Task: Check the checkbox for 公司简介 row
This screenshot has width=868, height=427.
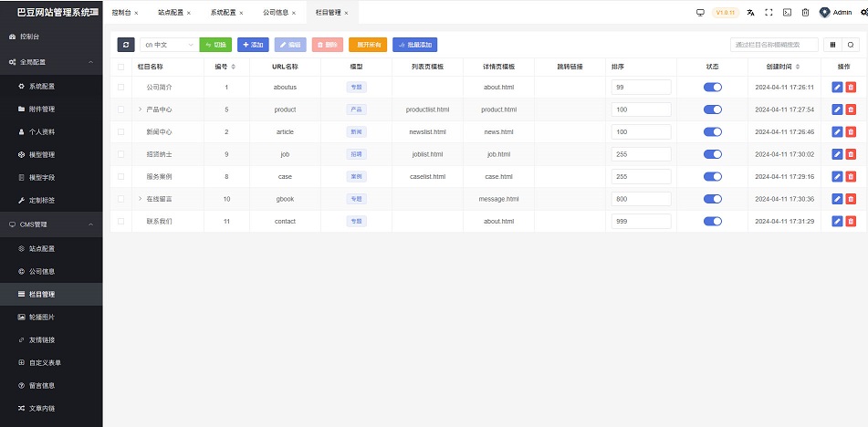Action: click(120, 87)
